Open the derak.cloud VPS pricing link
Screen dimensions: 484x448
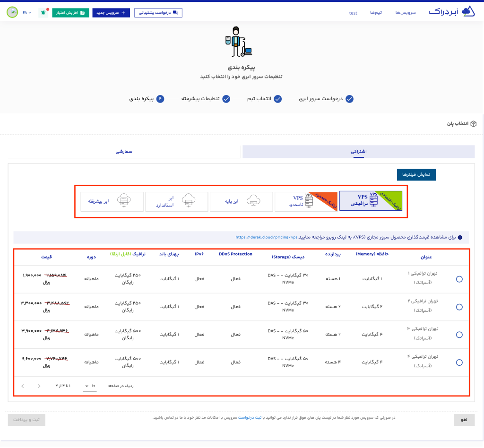(266, 237)
